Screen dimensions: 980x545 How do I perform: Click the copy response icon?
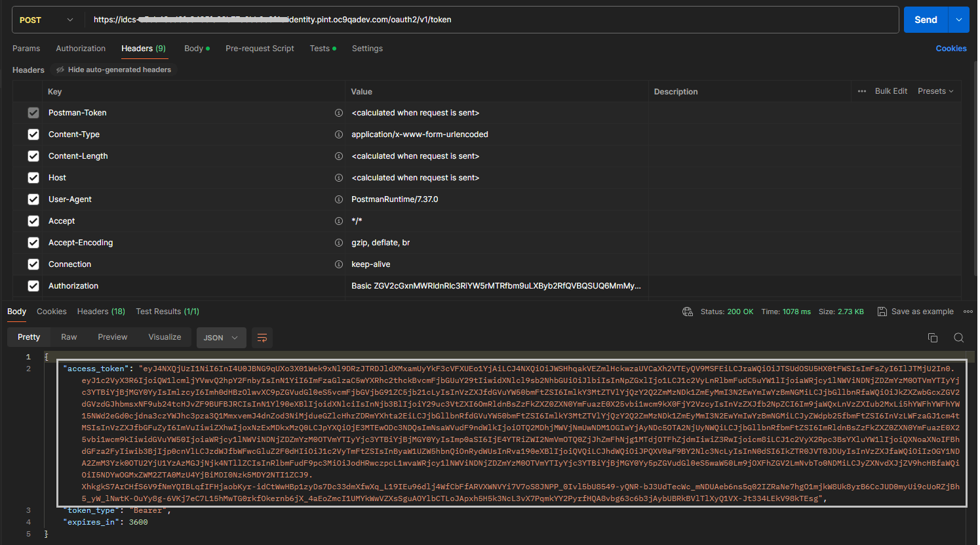932,338
